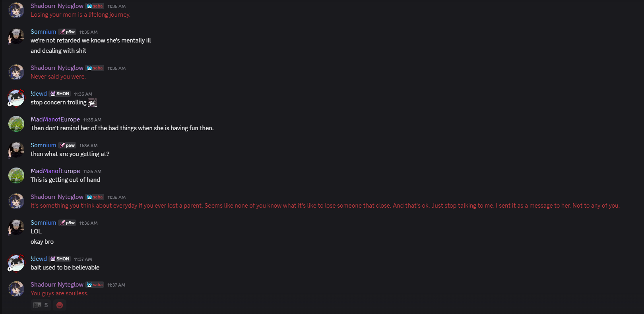Open username Shadourr Nyteglow above 'Losing your mom' message
The width and height of the screenshot is (644, 314).
57,6
